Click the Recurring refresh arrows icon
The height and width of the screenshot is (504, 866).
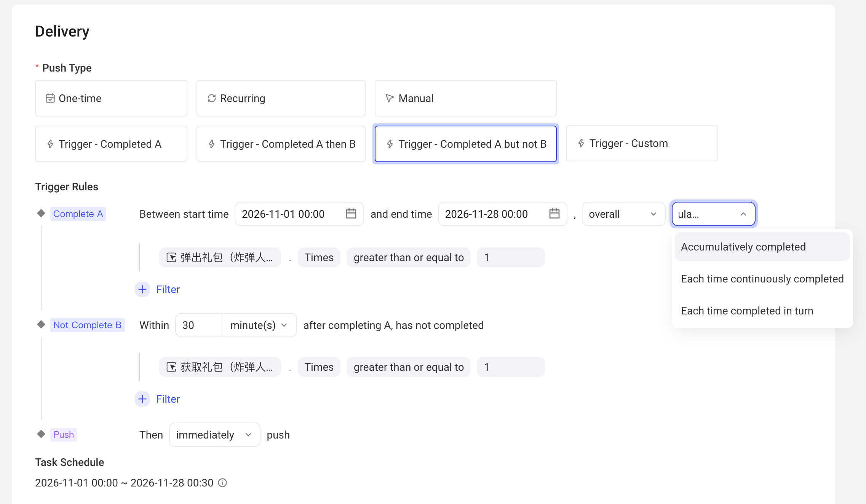click(212, 98)
